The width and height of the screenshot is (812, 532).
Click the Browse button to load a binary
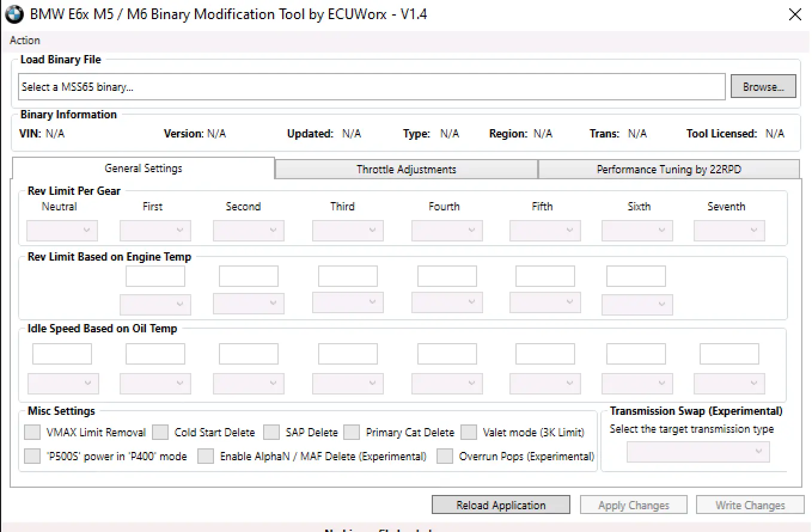(x=763, y=86)
